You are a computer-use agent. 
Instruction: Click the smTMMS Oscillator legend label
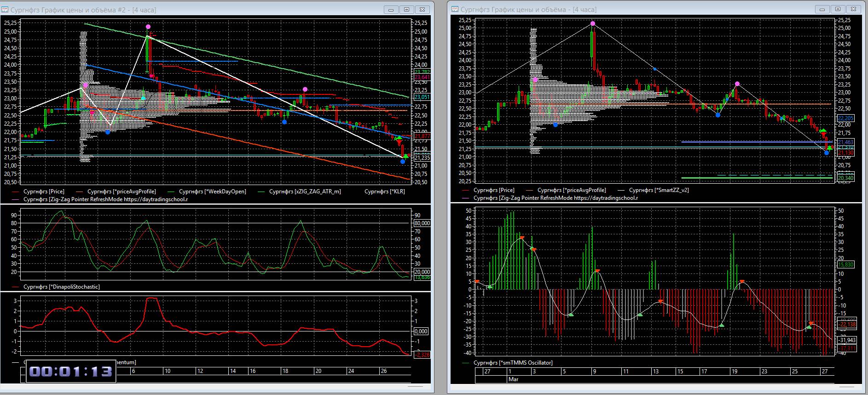tap(513, 363)
